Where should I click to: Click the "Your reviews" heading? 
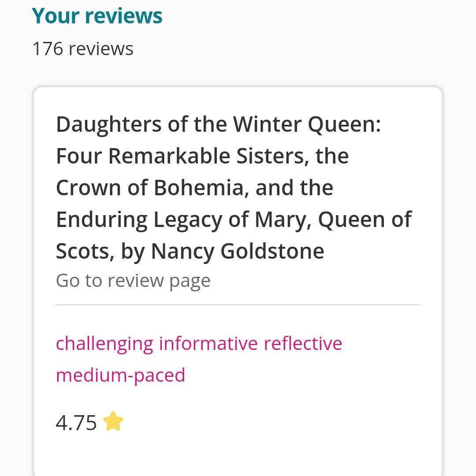click(x=97, y=16)
